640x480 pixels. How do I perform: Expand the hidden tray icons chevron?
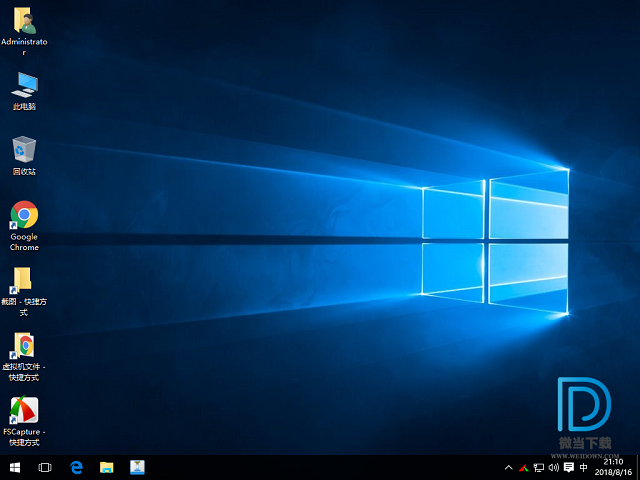coord(509,468)
